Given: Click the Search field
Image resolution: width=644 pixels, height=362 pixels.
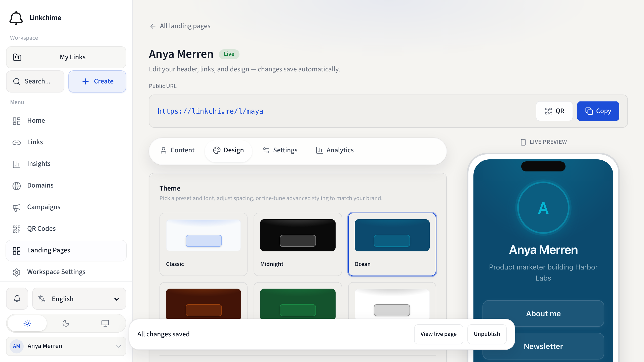Looking at the screenshot, I should point(35,81).
